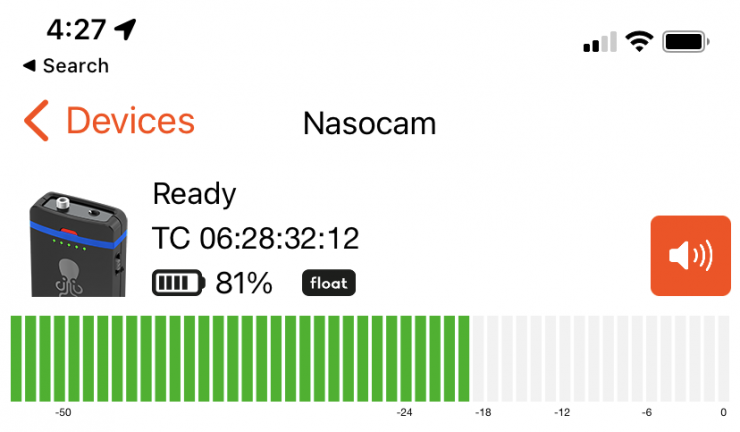
Task: Tap the back chevron arrow
Action: (36, 122)
